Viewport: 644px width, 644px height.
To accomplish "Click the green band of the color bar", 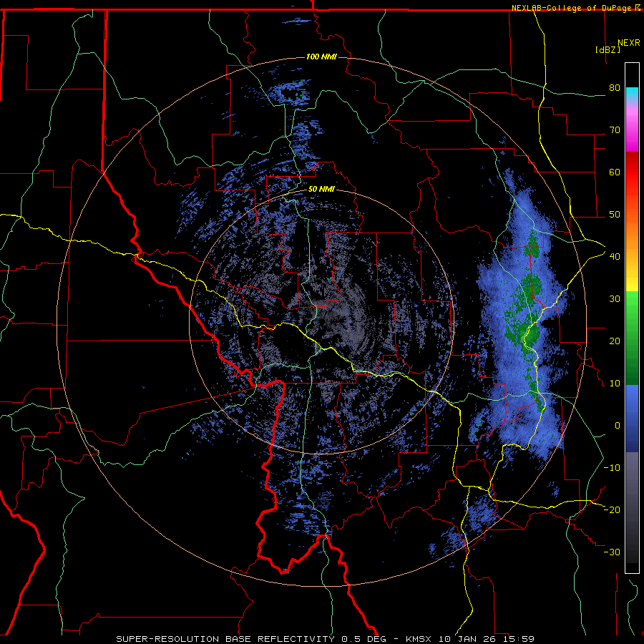I will tap(632, 338).
